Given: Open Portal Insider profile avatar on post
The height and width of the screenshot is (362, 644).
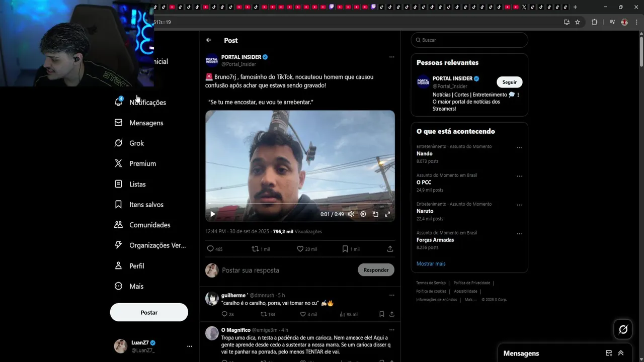Looking at the screenshot, I should (212, 60).
